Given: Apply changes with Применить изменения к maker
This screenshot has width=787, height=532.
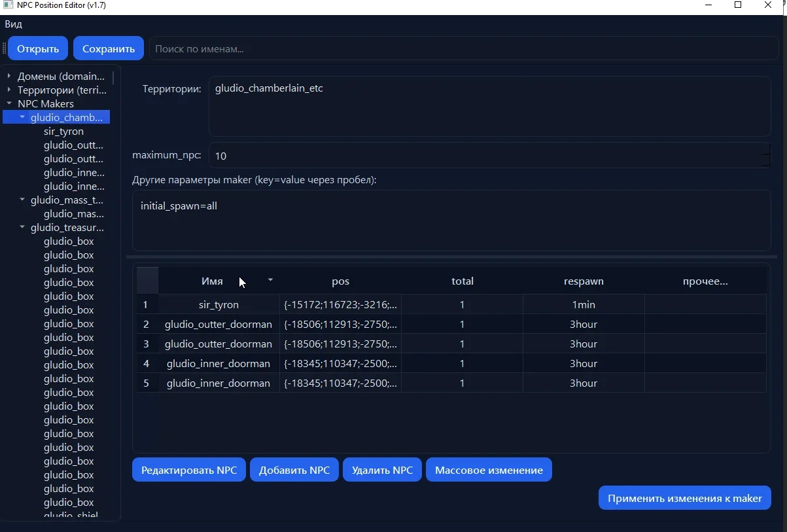Looking at the screenshot, I should [x=684, y=498].
